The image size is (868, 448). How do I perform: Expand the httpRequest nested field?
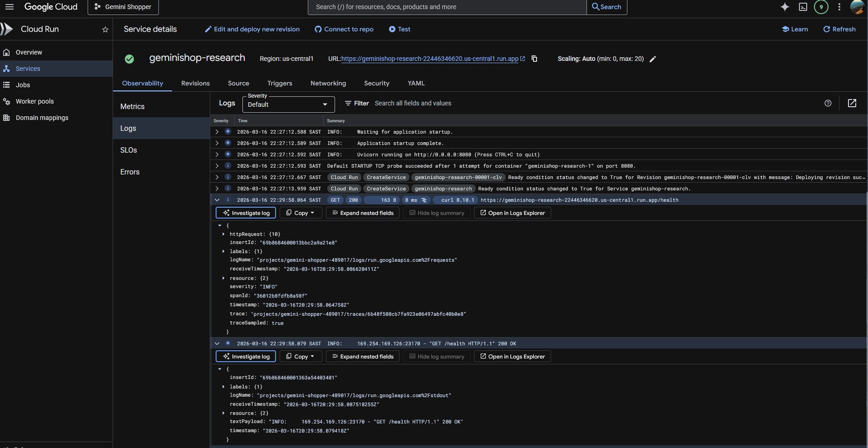point(223,234)
